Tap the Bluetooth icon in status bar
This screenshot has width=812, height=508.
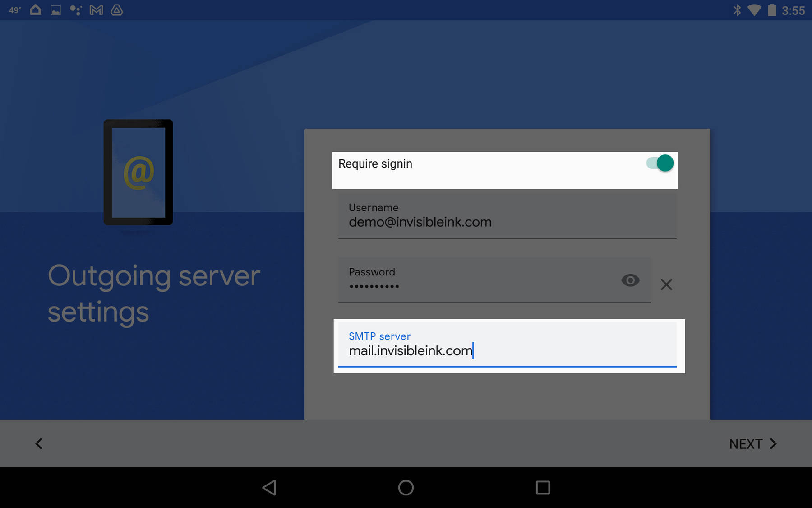tap(737, 10)
